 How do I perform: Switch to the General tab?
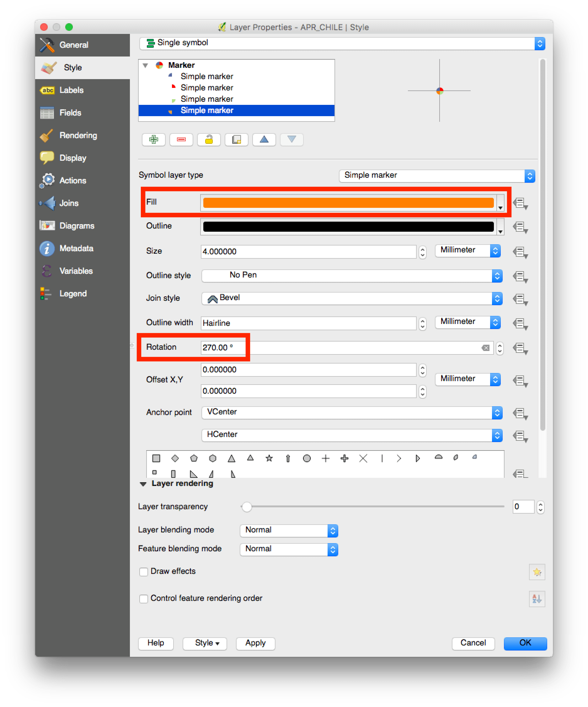tap(83, 45)
